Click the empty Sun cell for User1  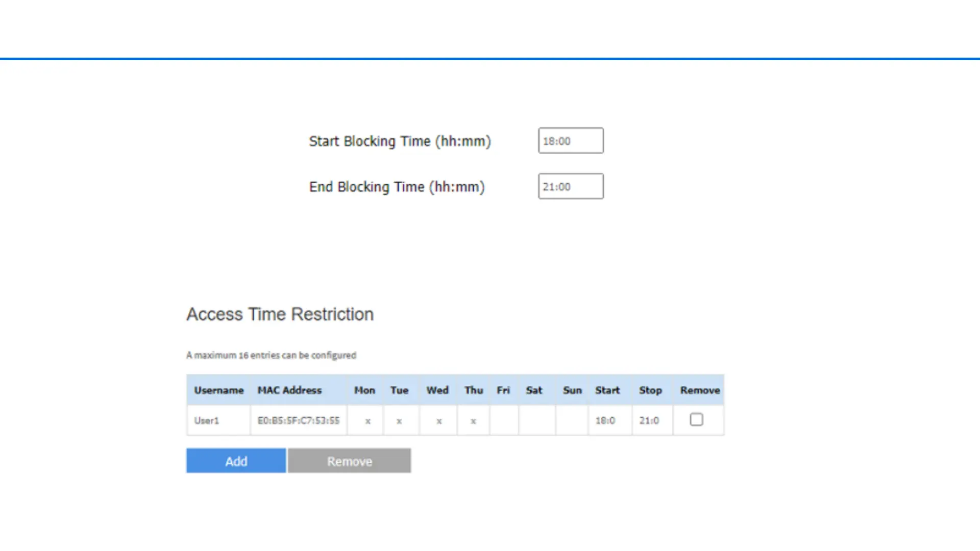click(572, 420)
